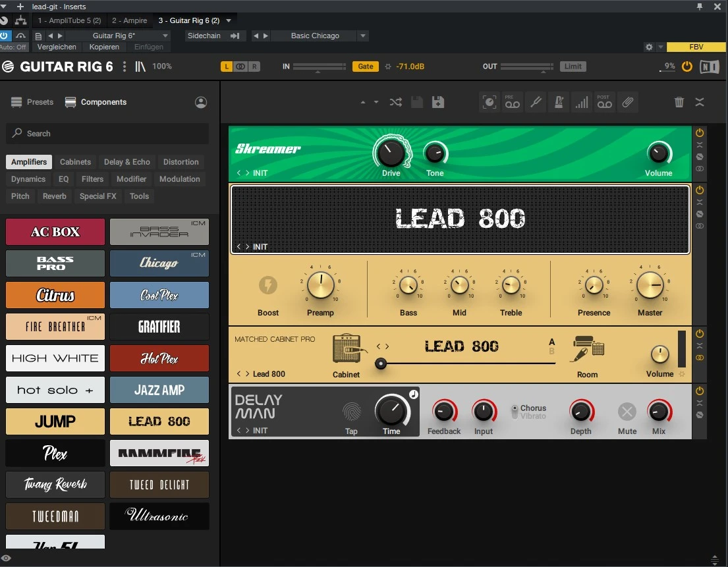
Task: Click the Skreamer Drive knob
Action: (x=391, y=153)
